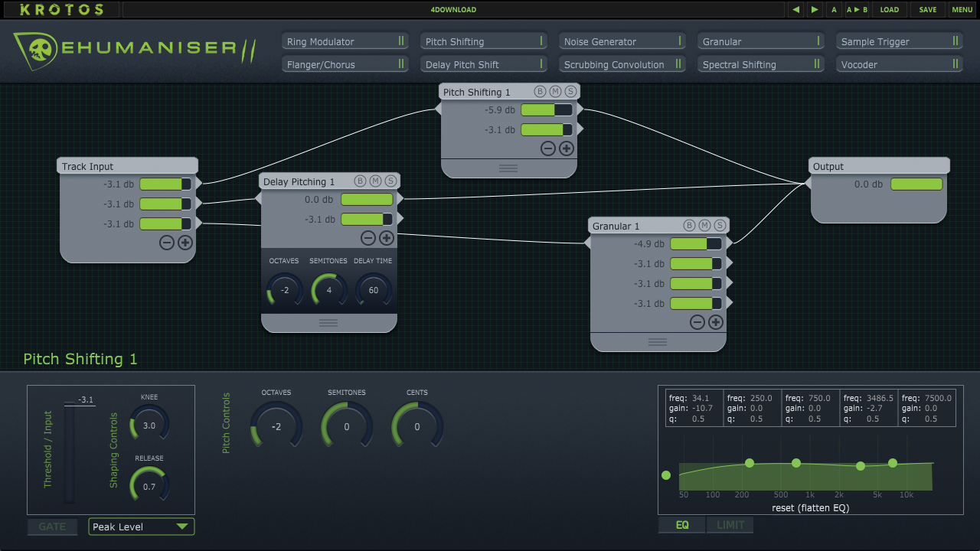Screen dimensions: 980x551
Task: Click the Bypass icon on Pitch Shifting 1
Action: pos(540,92)
